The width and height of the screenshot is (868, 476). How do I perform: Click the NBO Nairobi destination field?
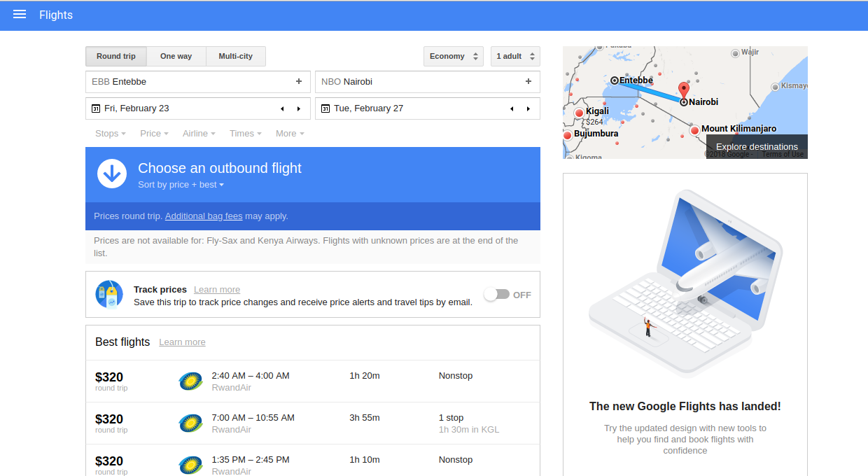point(428,82)
